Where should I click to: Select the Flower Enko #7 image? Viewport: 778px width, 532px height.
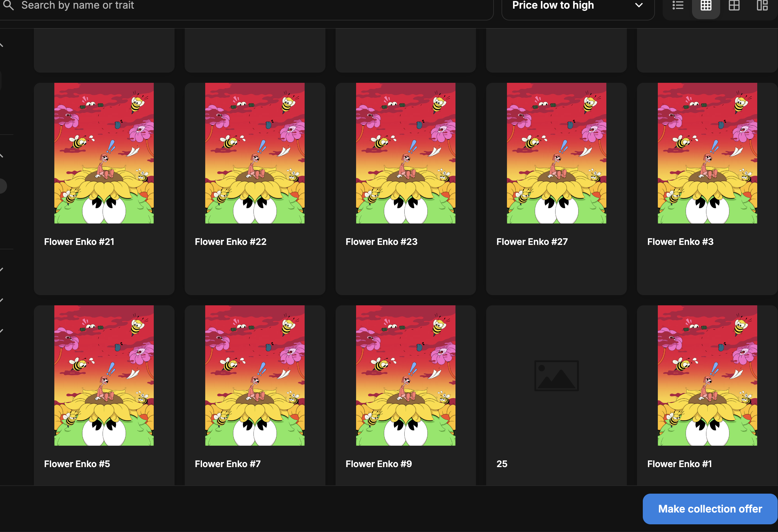[x=254, y=375]
